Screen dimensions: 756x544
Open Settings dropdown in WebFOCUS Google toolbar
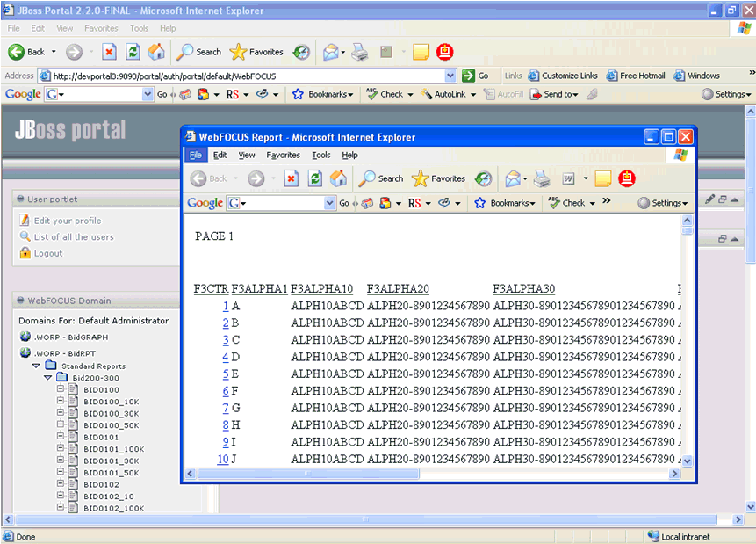(663, 203)
